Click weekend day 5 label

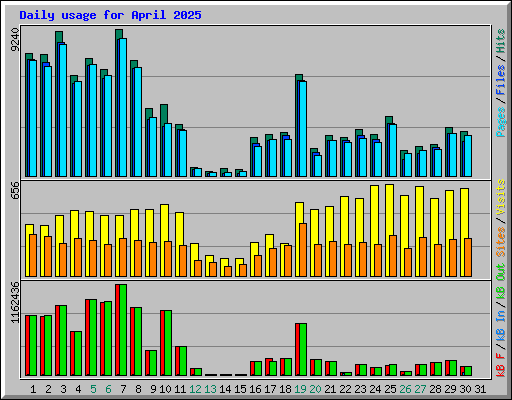tap(93, 389)
